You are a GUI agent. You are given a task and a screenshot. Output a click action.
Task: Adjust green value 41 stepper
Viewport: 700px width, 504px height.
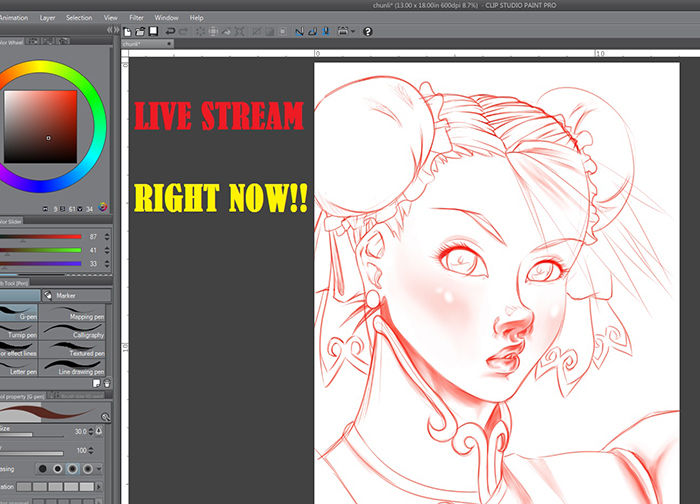click(x=107, y=250)
